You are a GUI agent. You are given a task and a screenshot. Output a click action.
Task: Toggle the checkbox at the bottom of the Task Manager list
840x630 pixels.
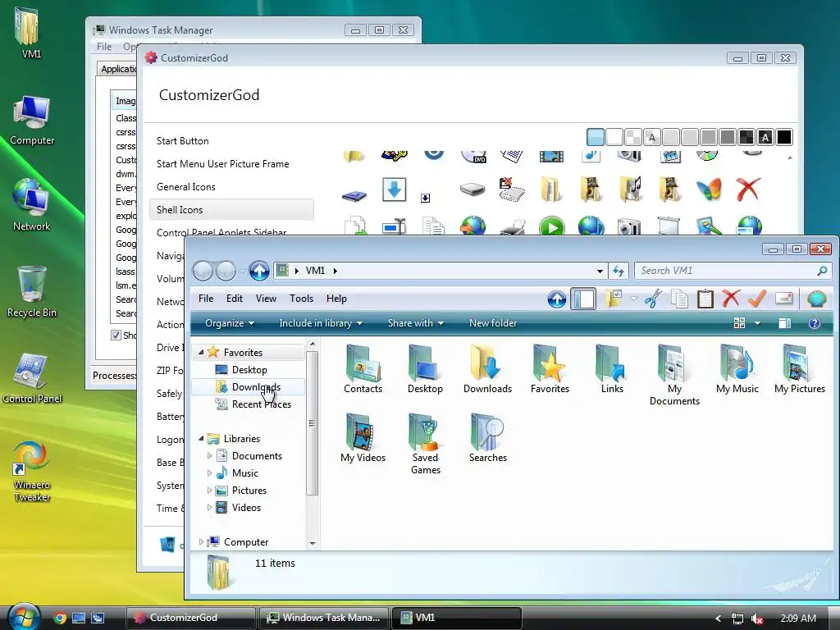point(115,335)
